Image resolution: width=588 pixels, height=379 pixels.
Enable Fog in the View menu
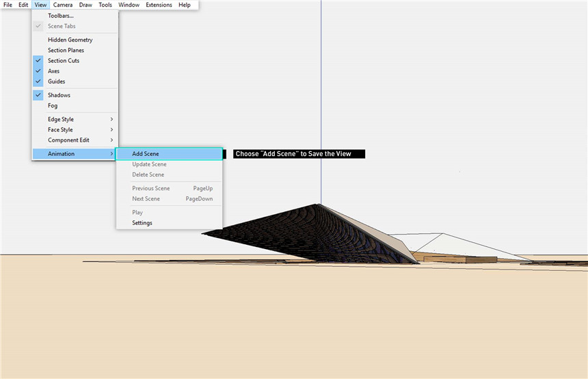(53, 106)
